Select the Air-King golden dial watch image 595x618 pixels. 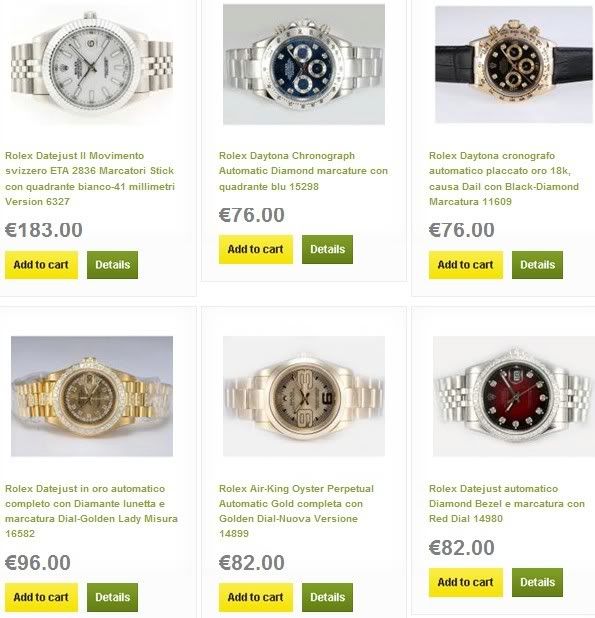click(x=304, y=396)
